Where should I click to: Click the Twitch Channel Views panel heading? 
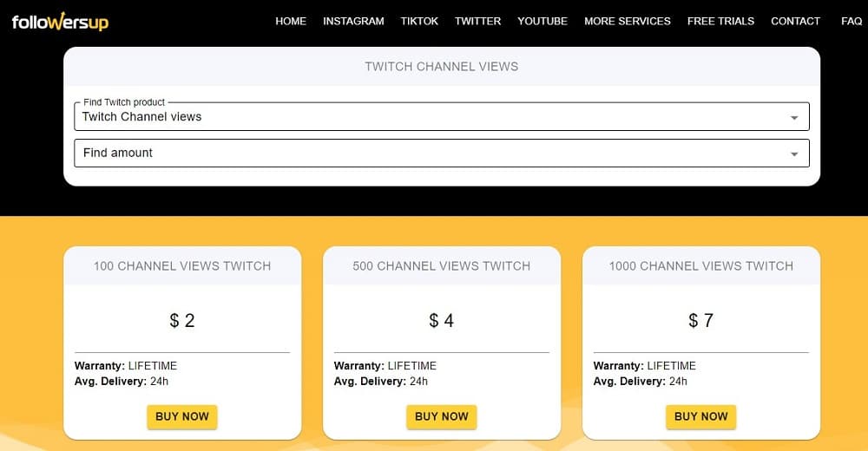[441, 67]
